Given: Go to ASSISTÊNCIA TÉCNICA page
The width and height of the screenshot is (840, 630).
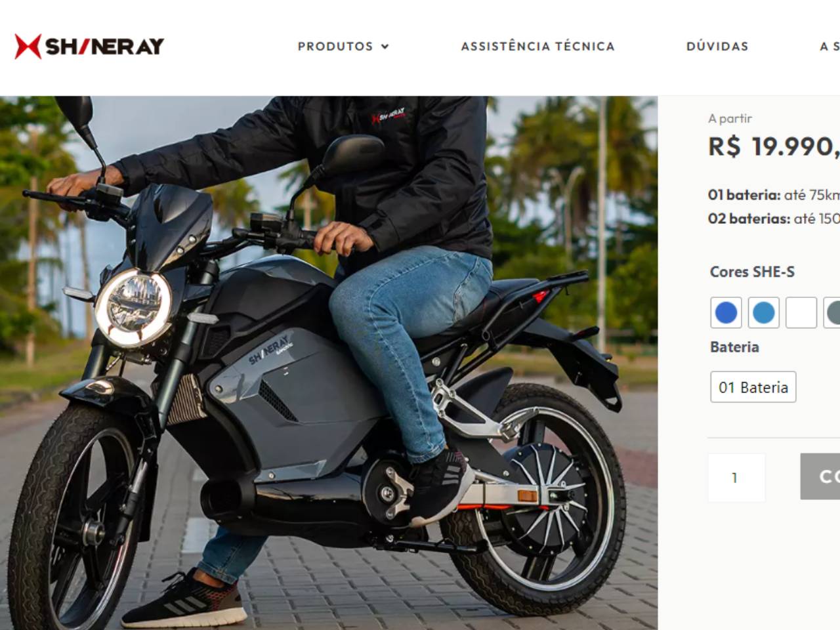Looking at the screenshot, I should [x=537, y=46].
